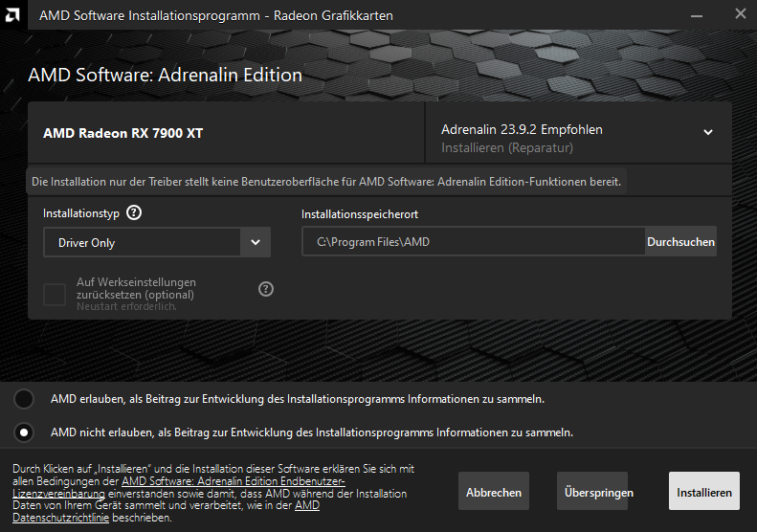The width and height of the screenshot is (757, 532).
Task: Minimize the AMD installer window
Action: [696, 15]
